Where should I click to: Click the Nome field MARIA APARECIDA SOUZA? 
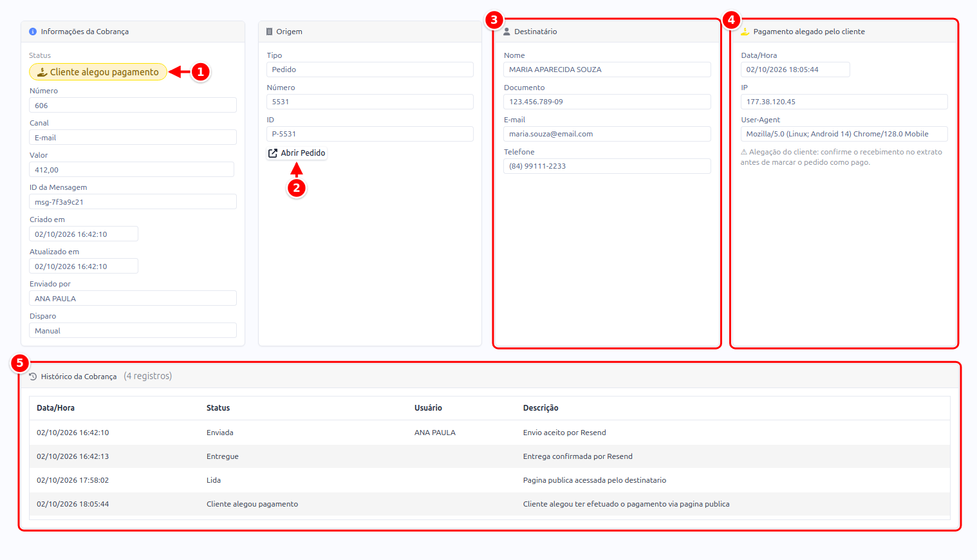point(607,70)
